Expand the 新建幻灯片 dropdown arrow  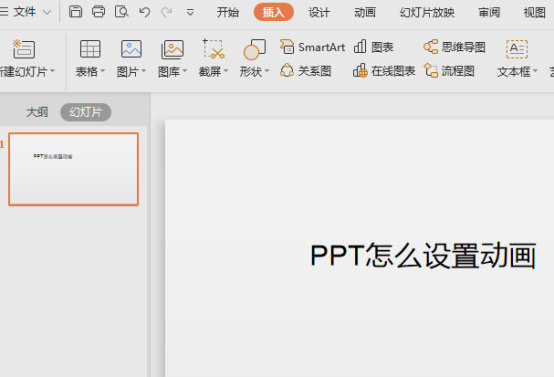52,71
